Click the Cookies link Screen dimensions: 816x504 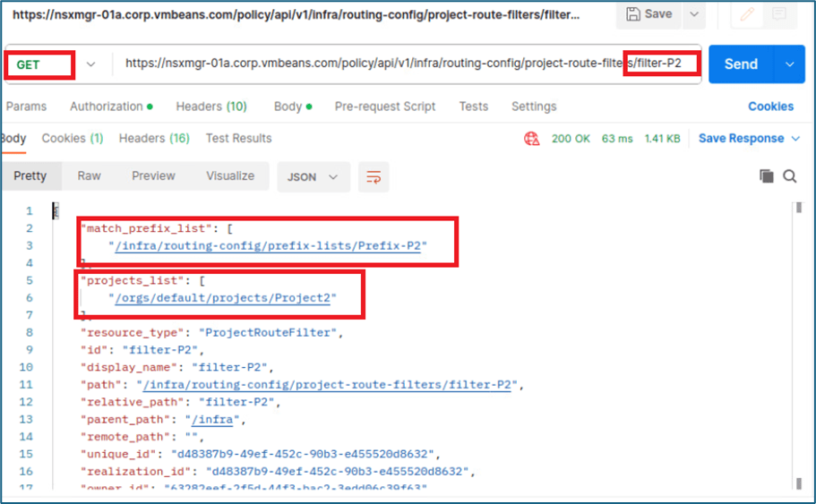[x=770, y=106]
